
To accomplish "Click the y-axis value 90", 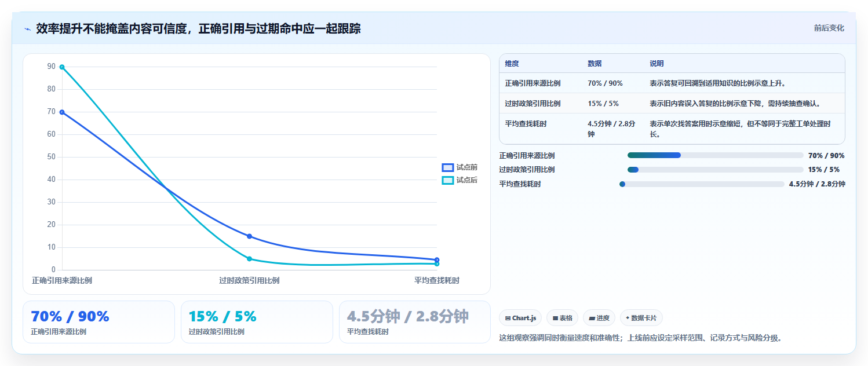I will pyautogui.click(x=52, y=67).
